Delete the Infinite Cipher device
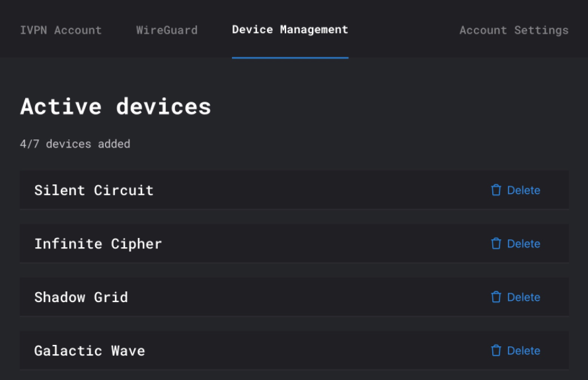The image size is (588, 380). pos(515,244)
